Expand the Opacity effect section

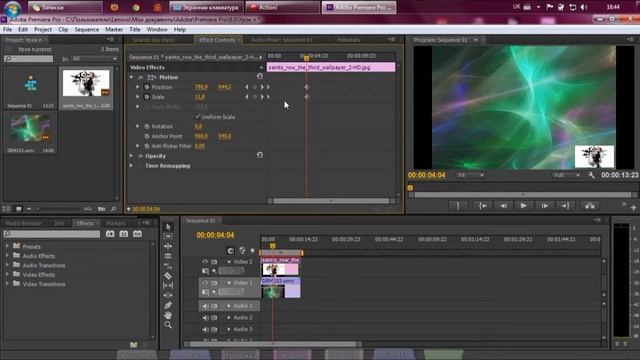pyautogui.click(x=131, y=156)
